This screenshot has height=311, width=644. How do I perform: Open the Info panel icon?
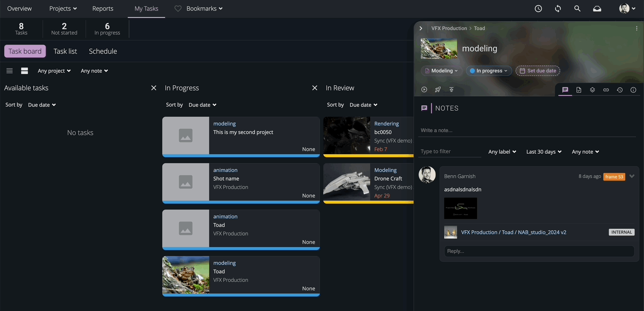click(633, 89)
